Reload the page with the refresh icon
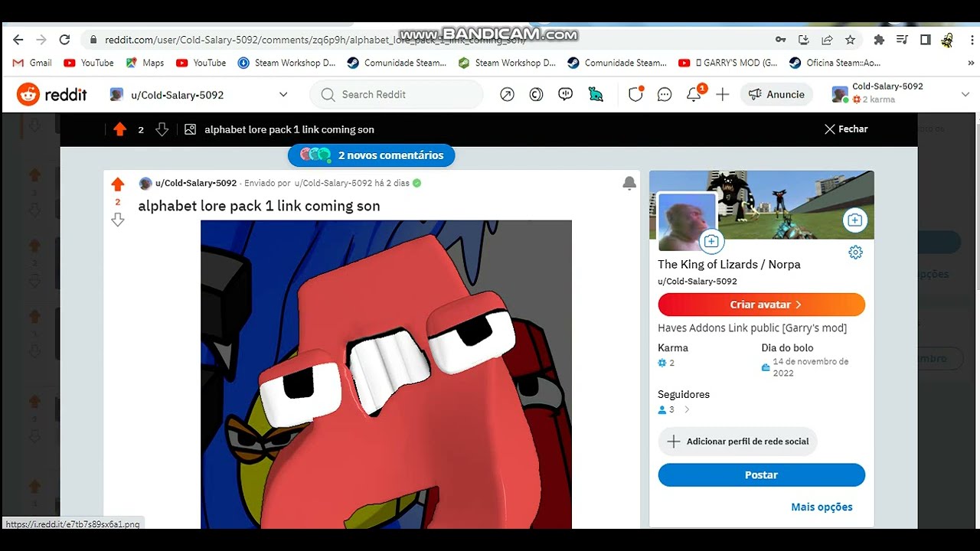 click(x=65, y=40)
